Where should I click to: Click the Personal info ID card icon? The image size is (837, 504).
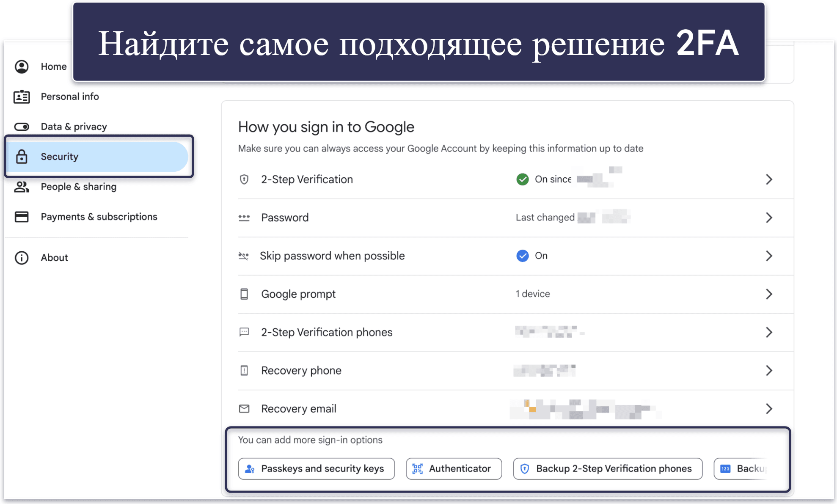pyautogui.click(x=22, y=97)
